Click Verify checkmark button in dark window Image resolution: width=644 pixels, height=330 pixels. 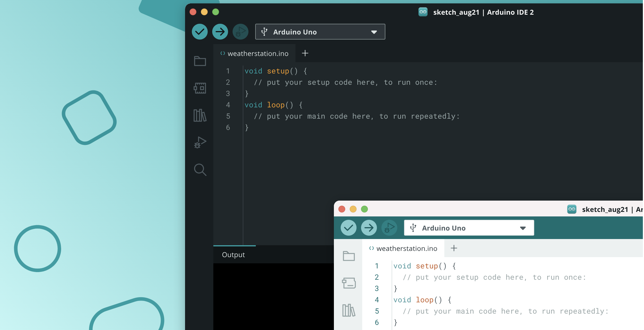200,32
